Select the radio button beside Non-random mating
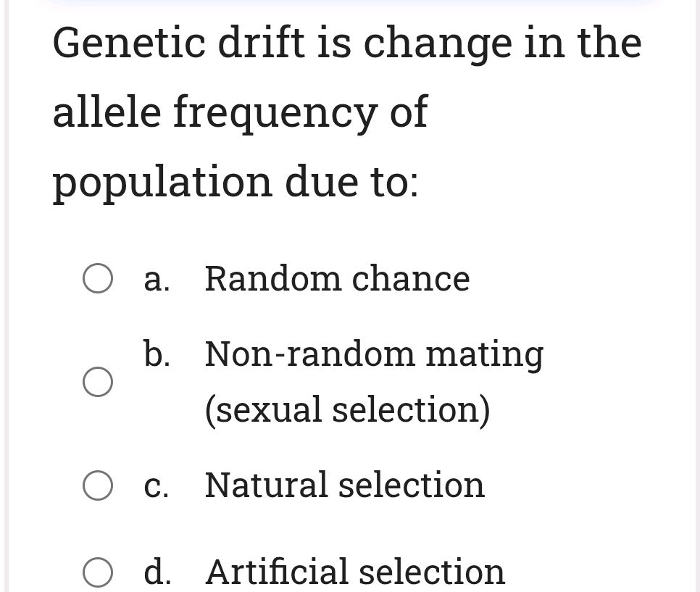The image size is (700, 592). 98,383
